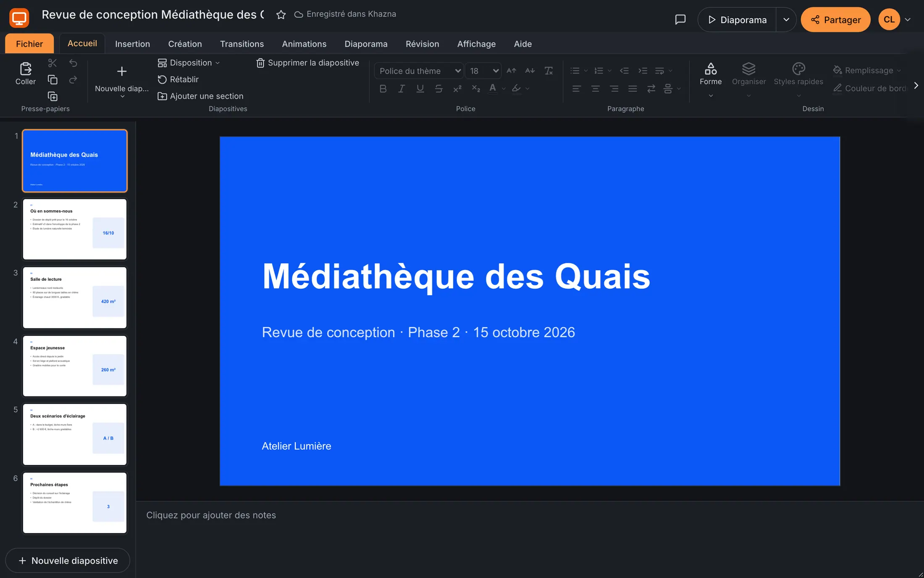Expand the ribbon overflow arrow at right
The height and width of the screenshot is (578, 924).
916,85
